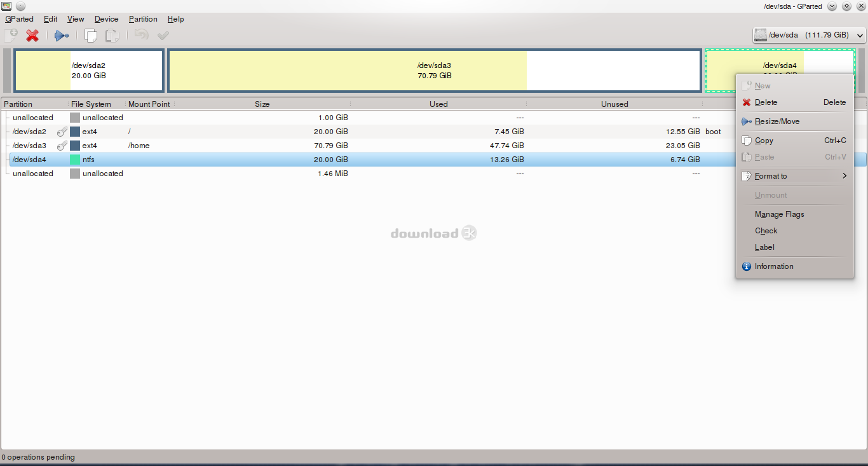This screenshot has height=466, width=868.
Task: Click the round pin button in title bar
Action: [20, 6]
